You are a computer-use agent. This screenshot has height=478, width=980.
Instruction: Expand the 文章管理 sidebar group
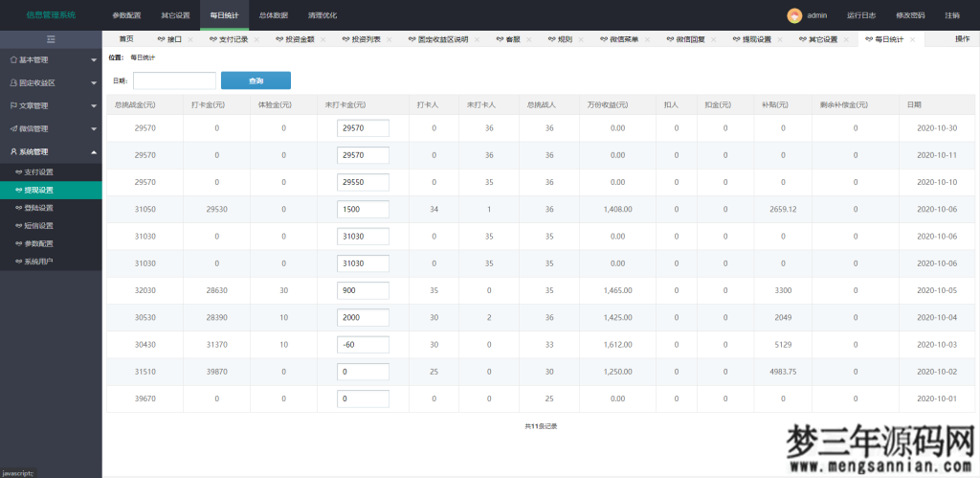(x=51, y=105)
